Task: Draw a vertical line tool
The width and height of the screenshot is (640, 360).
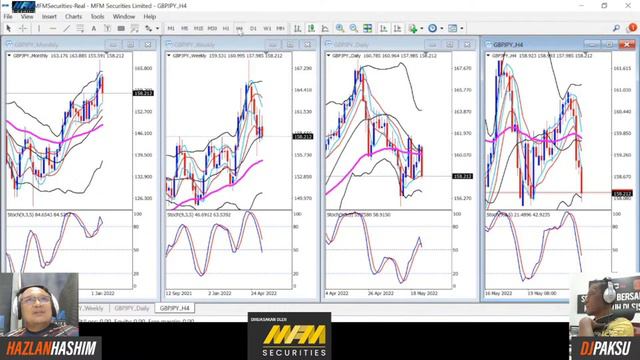Action: pos(39,28)
